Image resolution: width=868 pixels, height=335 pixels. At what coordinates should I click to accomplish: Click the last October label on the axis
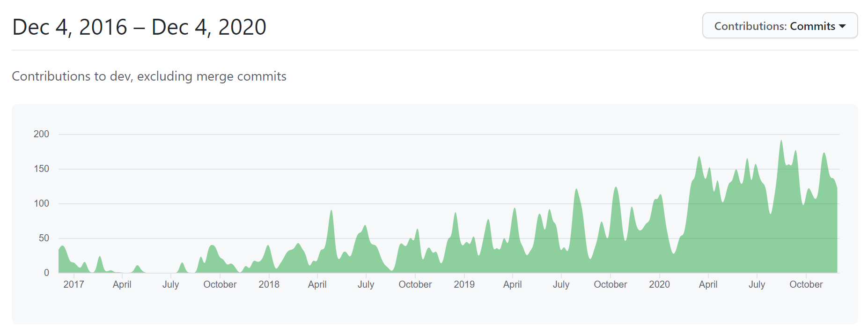click(x=806, y=284)
